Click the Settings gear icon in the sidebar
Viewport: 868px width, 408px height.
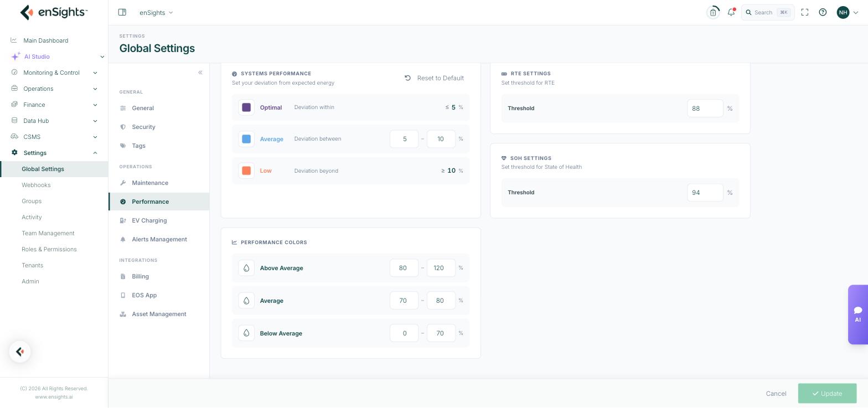(14, 153)
